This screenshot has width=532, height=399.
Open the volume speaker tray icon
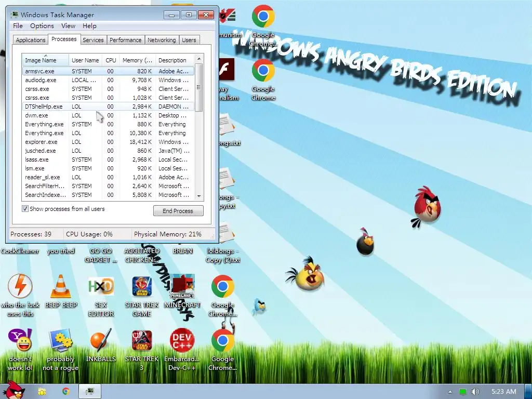click(x=475, y=392)
